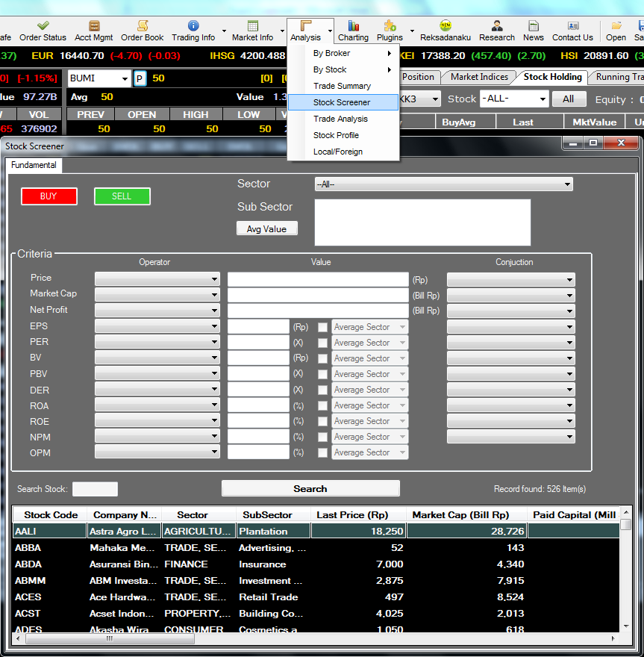The width and height of the screenshot is (644, 657).
Task: Open the News toolbar icon
Action: pyautogui.click(x=534, y=31)
